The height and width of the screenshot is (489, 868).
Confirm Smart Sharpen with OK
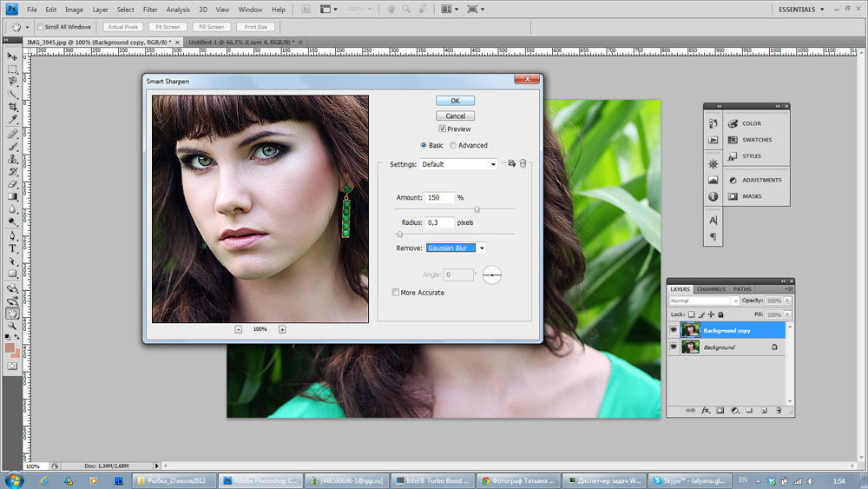(455, 101)
